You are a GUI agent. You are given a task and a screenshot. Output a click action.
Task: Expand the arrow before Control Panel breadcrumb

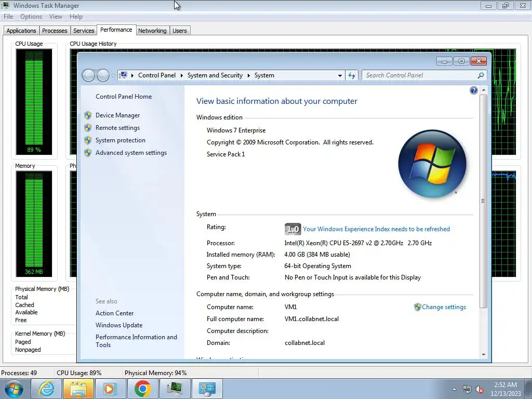click(x=132, y=75)
